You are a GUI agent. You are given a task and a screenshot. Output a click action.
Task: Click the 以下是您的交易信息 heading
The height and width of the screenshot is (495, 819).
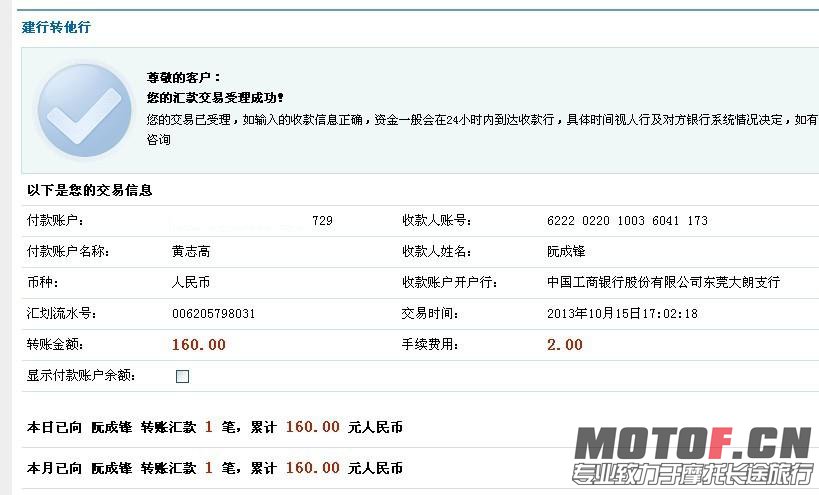(89, 190)
